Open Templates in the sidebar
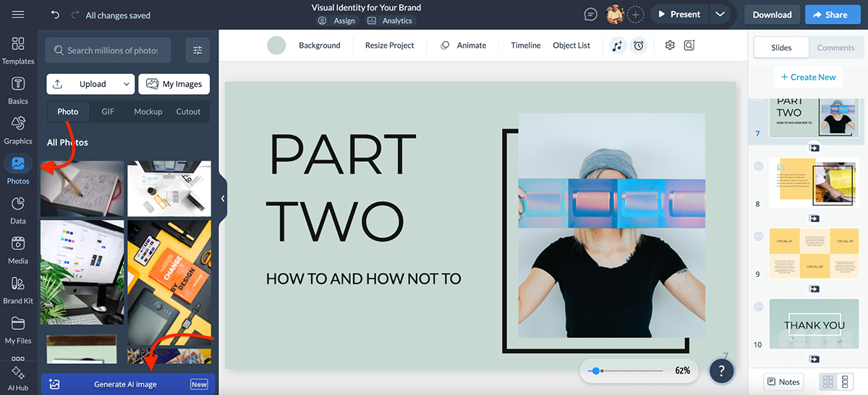The image size is (868, 395). 18,50
